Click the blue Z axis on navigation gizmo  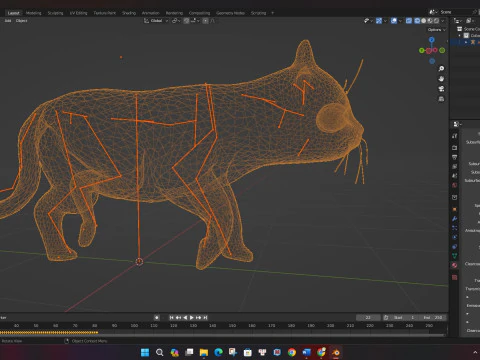(x=432, y=40)
